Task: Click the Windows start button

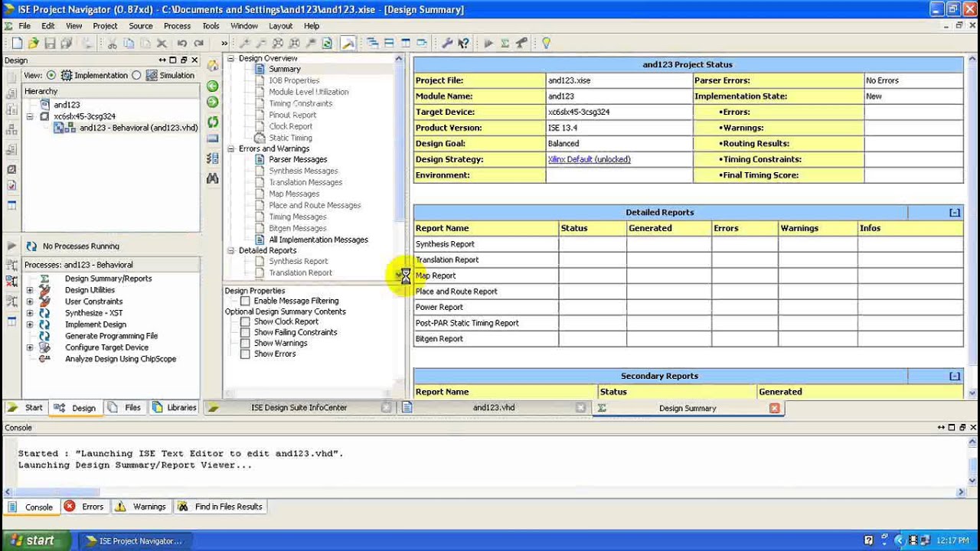Action: (32, 540)
